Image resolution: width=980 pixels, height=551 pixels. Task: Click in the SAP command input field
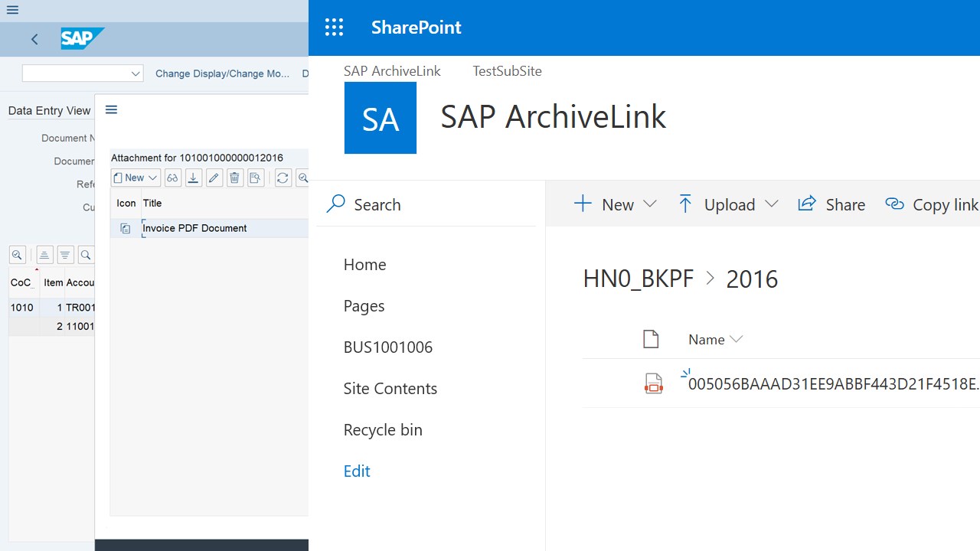point(76,73)
